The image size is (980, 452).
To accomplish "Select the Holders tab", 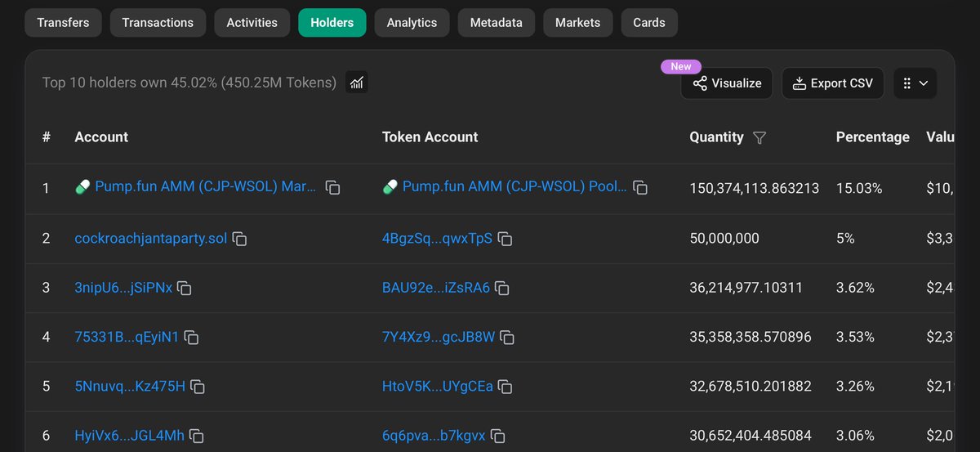I will point(332,23).
